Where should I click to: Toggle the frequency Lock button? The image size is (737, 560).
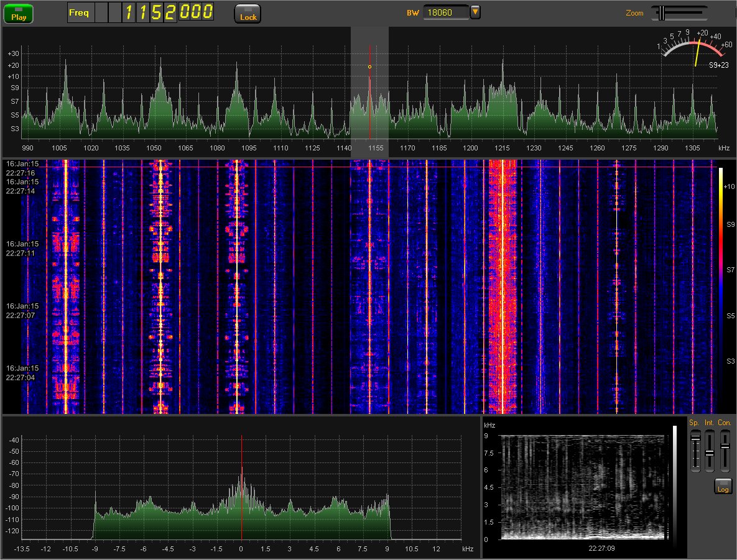coord(248,14)
